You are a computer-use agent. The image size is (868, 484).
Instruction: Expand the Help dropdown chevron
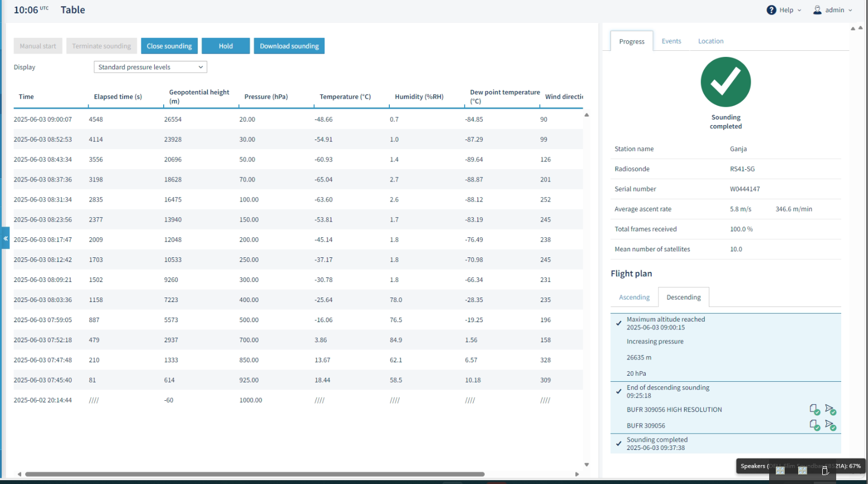(799, 10)
